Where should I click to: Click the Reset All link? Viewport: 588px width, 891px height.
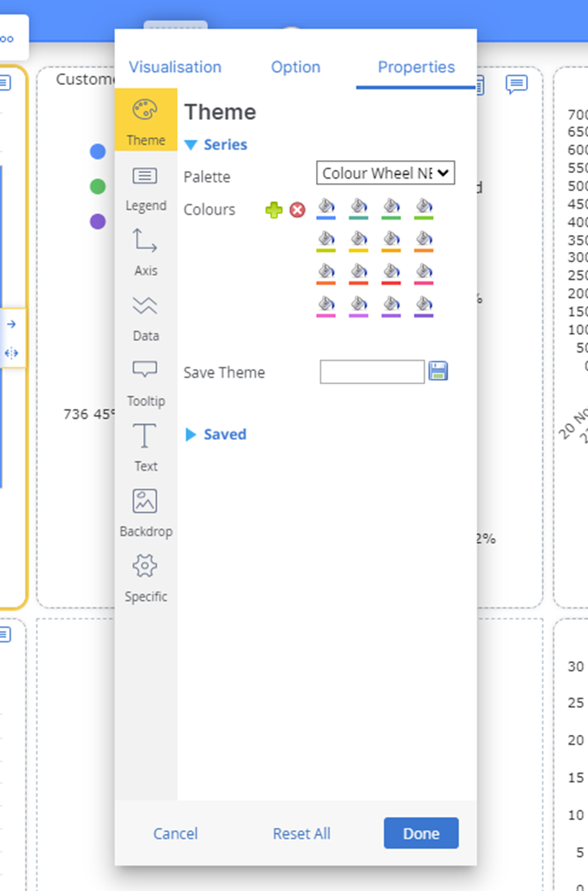click(x=301, y=834)
